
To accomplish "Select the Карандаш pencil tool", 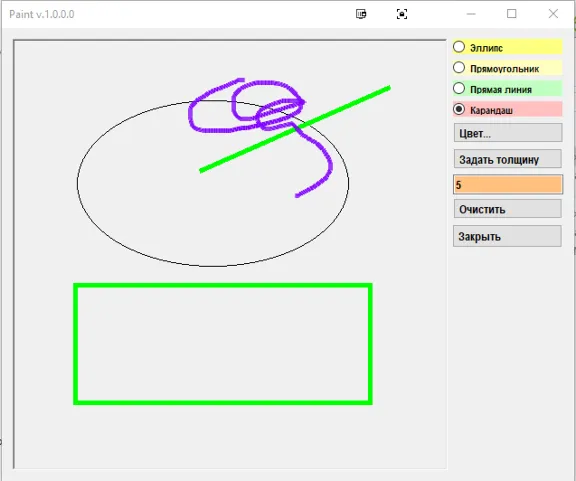I will coord(507,109).
